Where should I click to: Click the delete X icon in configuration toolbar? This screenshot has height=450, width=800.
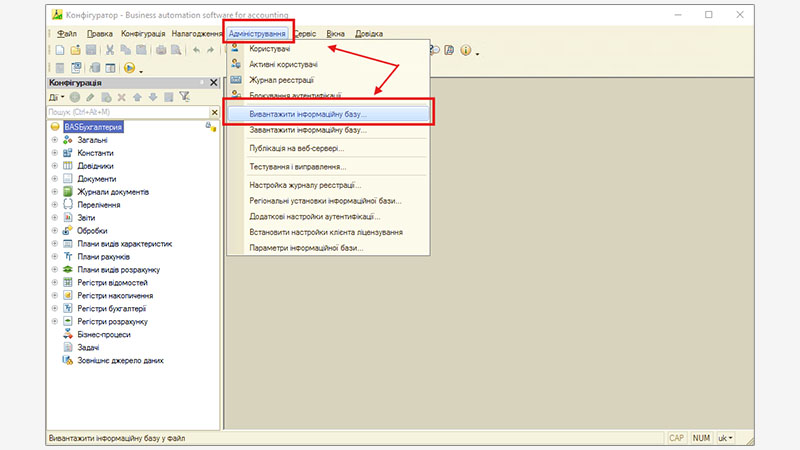point(122,97)
